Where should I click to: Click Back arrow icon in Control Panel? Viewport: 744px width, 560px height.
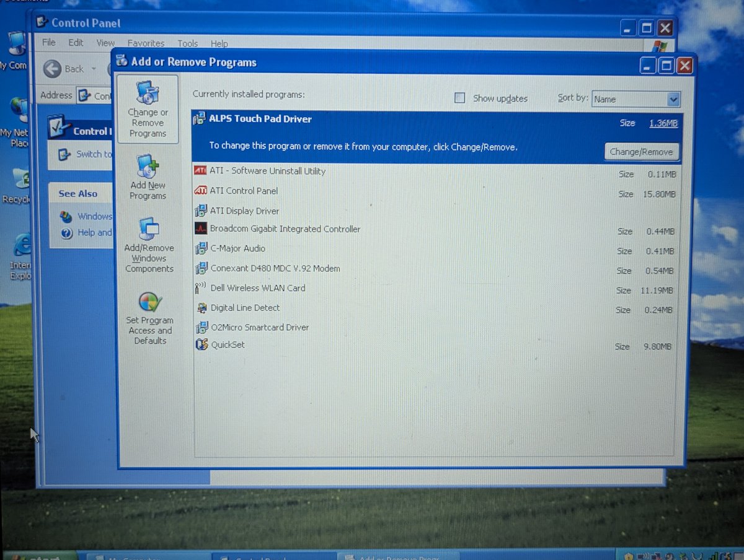53,69
